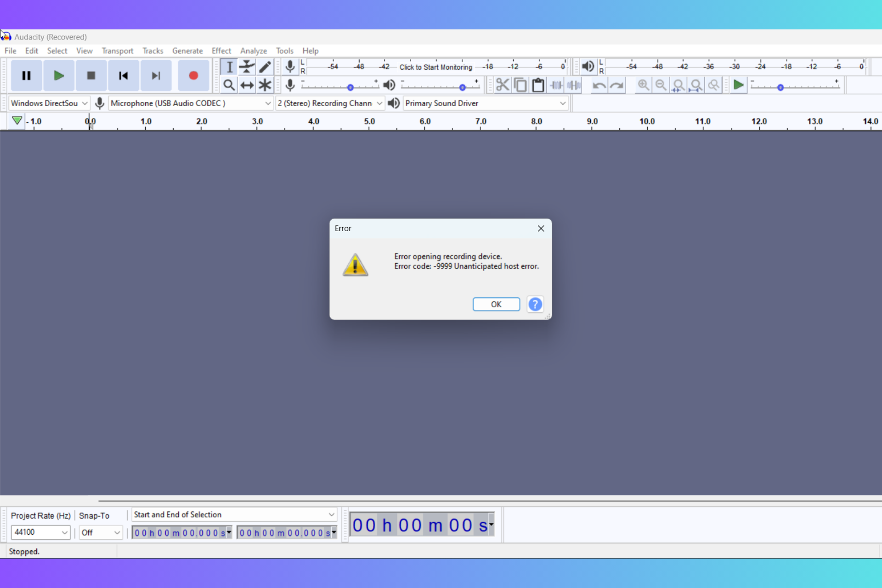Select the Time Shift tool
The image size is (882, 588).
[x=247, y=85]
